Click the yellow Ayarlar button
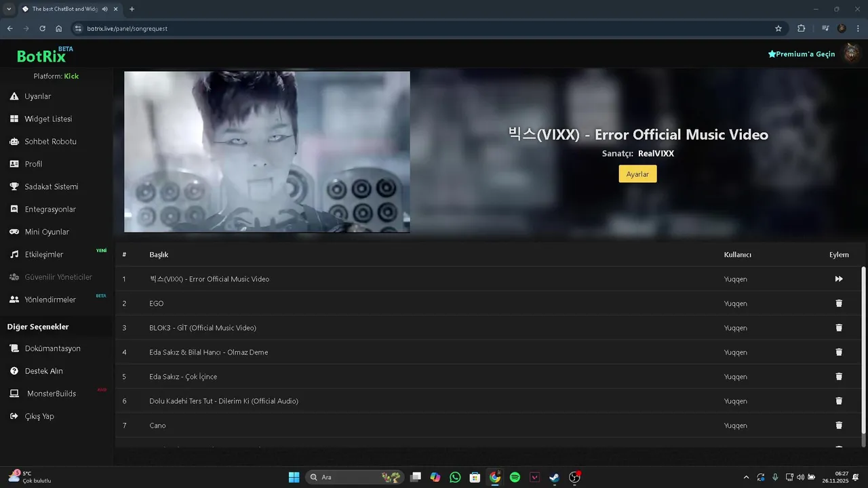Image resolution: width=868 pixels, height=488 pixels. (637, 174)
